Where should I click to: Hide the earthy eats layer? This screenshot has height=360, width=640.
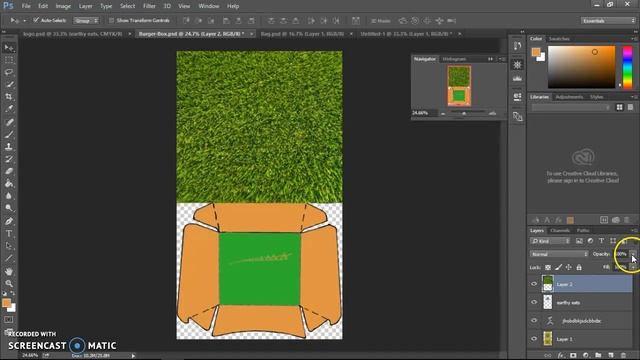coord(534,302)
